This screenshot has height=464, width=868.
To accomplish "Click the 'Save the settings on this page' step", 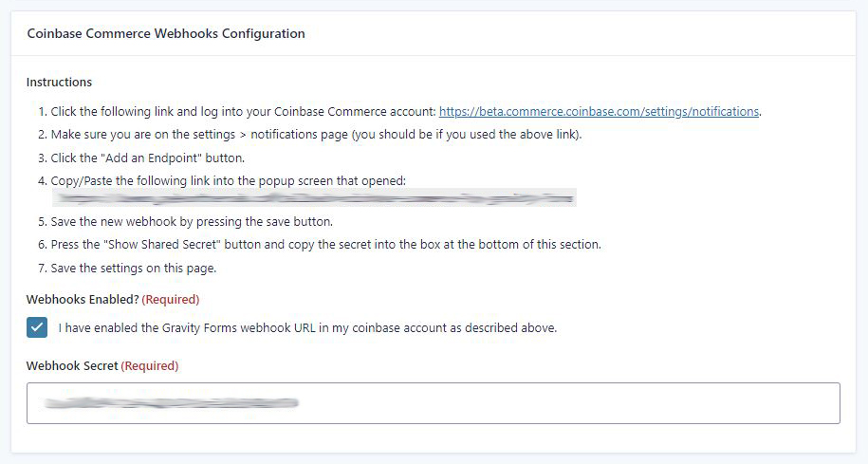I will 134,268.
